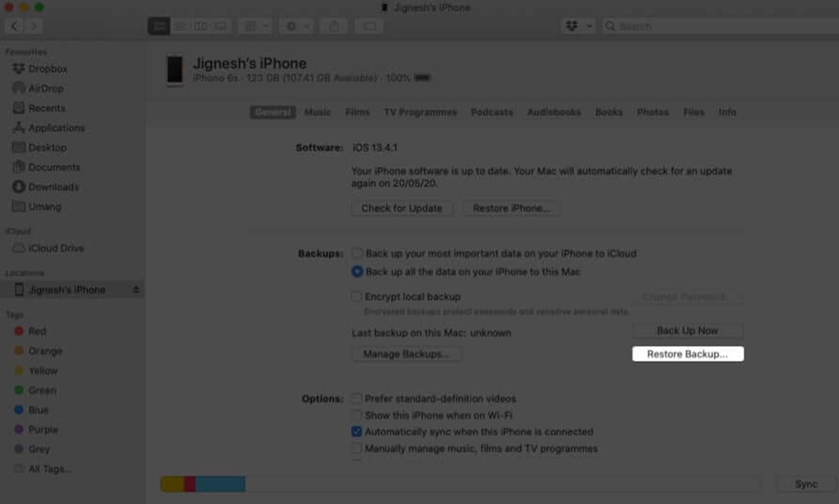The height and width of the screenshot is (504, 839).
Task: Select back up to this Mac radio option
Action: coord(357,272)
